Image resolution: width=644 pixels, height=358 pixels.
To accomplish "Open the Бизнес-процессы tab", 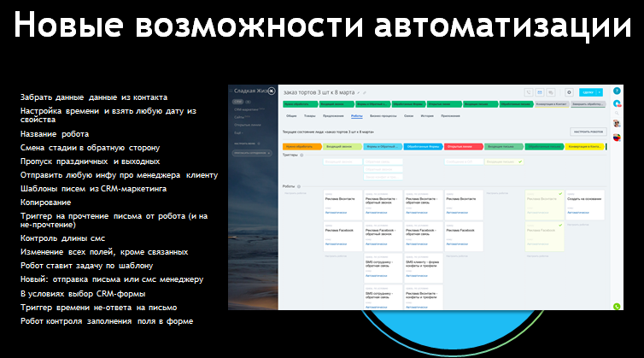I will coord(383,116).
